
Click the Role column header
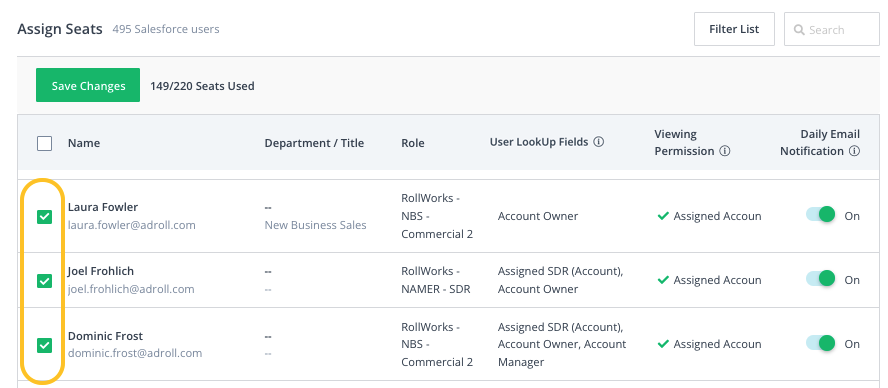tap(413, 143)
